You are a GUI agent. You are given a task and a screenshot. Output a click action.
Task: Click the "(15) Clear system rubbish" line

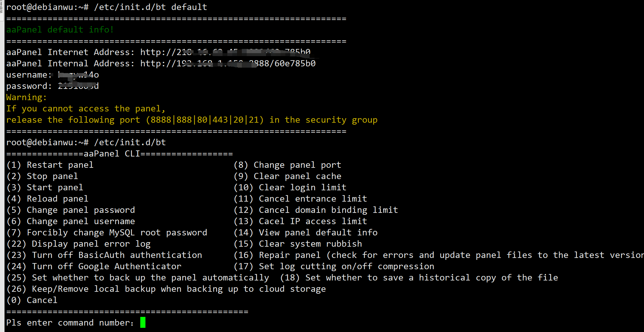[298, 244]
